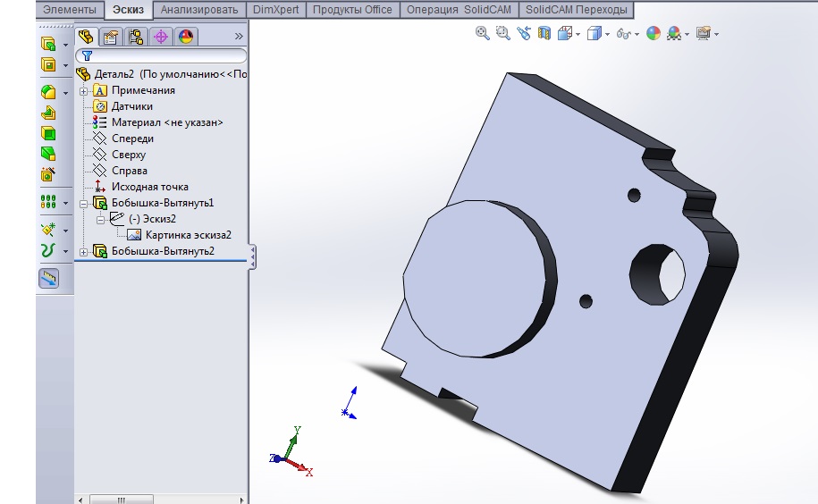Collapse the (-) Эскиз2 node
818x504 pixels.
100,220
